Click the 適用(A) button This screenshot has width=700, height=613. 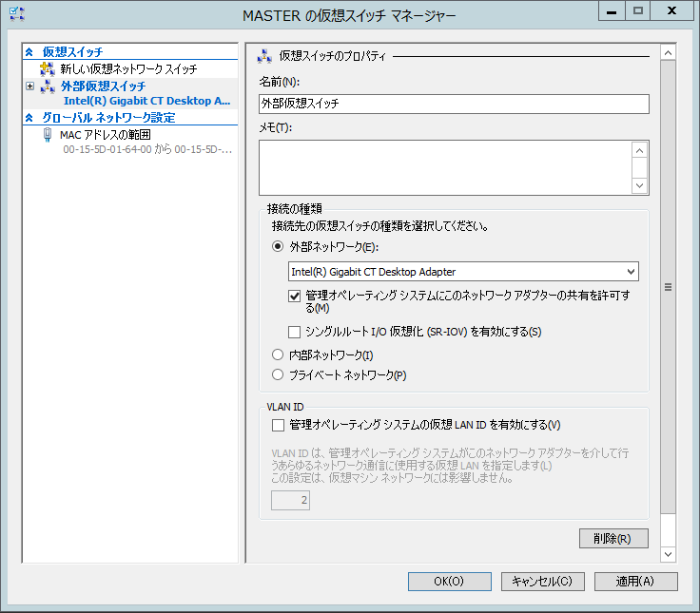(x=635, y=582)
